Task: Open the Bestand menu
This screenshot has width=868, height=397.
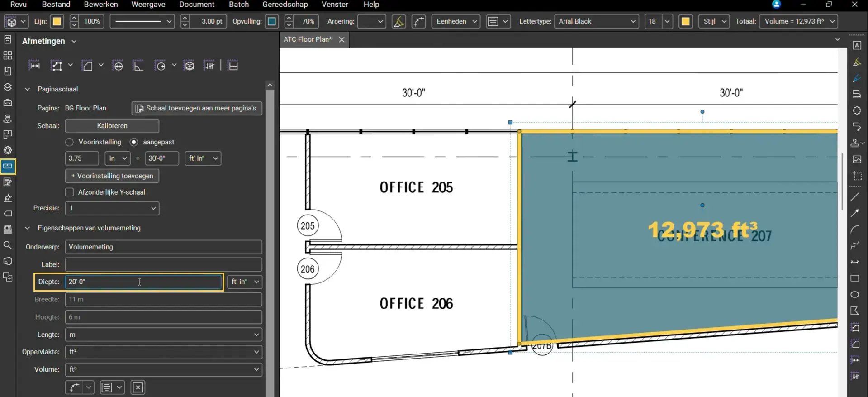Action: pos(56,5)
